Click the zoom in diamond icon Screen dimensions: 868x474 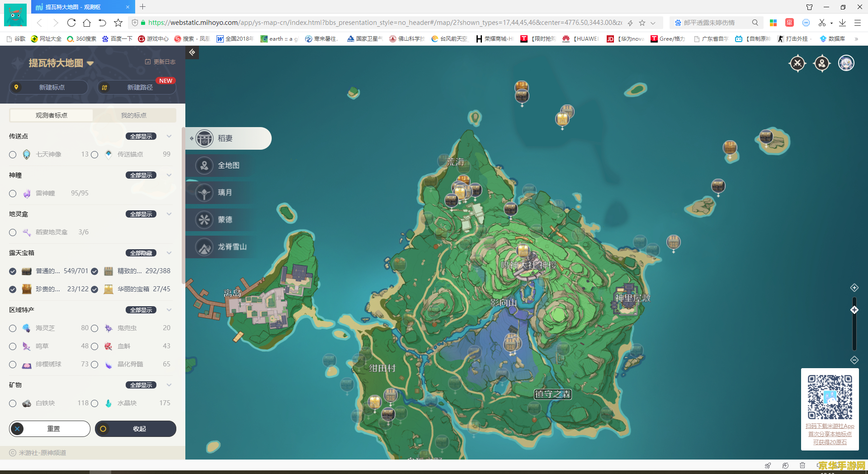(x=854, y=288)
